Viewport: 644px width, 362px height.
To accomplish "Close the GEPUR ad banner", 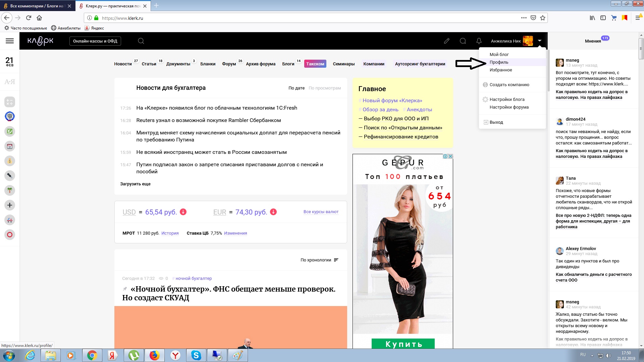I will pos(451,156).
